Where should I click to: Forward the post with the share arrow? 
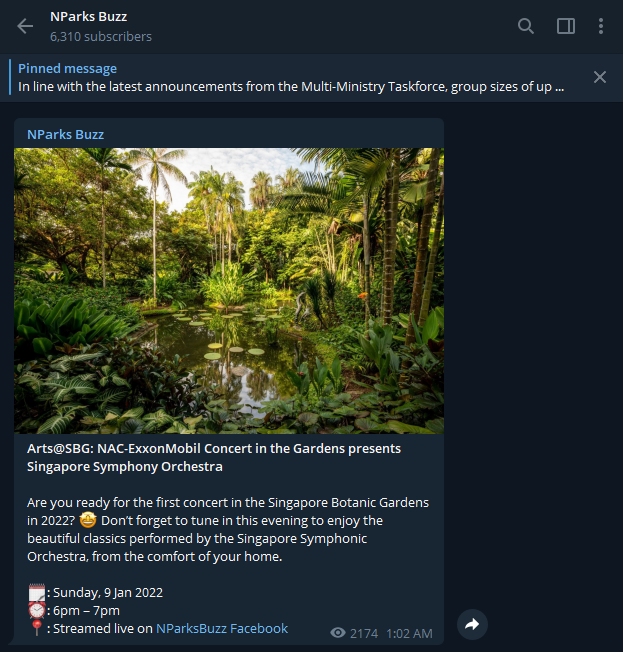[472, 624]
